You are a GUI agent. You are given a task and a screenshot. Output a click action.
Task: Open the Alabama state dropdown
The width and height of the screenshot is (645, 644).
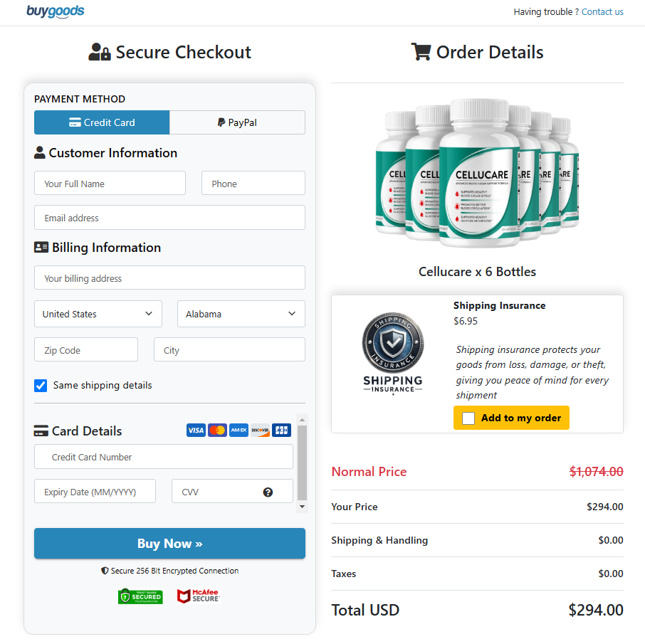(x=241, y=314)
